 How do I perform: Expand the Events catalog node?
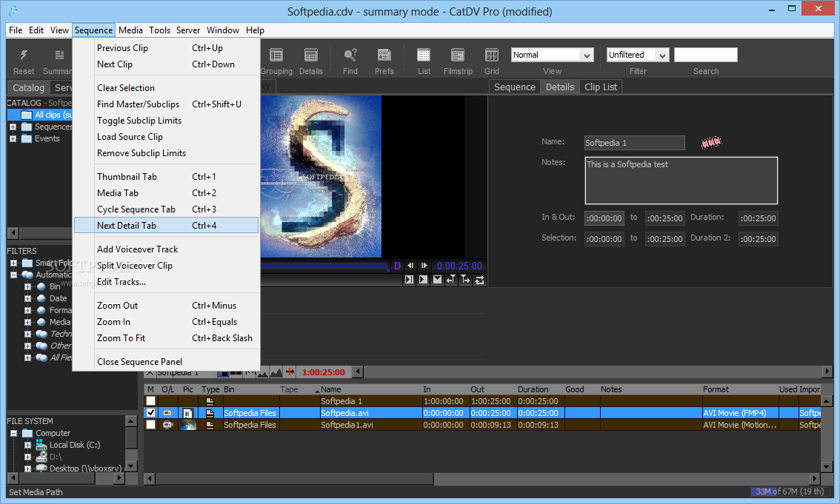13,138
